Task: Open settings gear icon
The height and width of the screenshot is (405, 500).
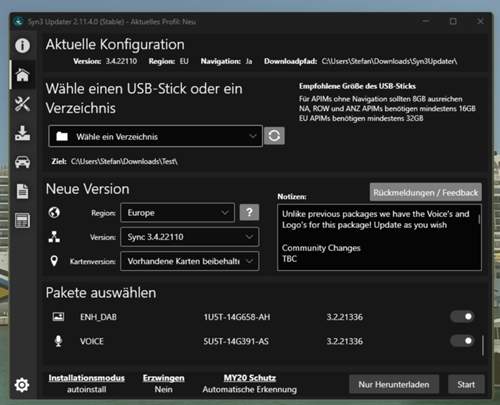Action: (x=22, y=385)
